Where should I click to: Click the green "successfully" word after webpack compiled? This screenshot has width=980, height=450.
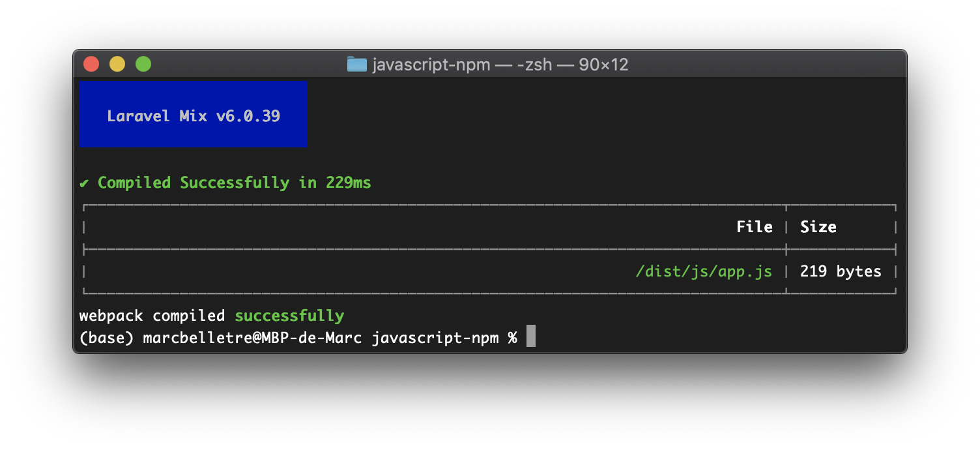[289, 316]
